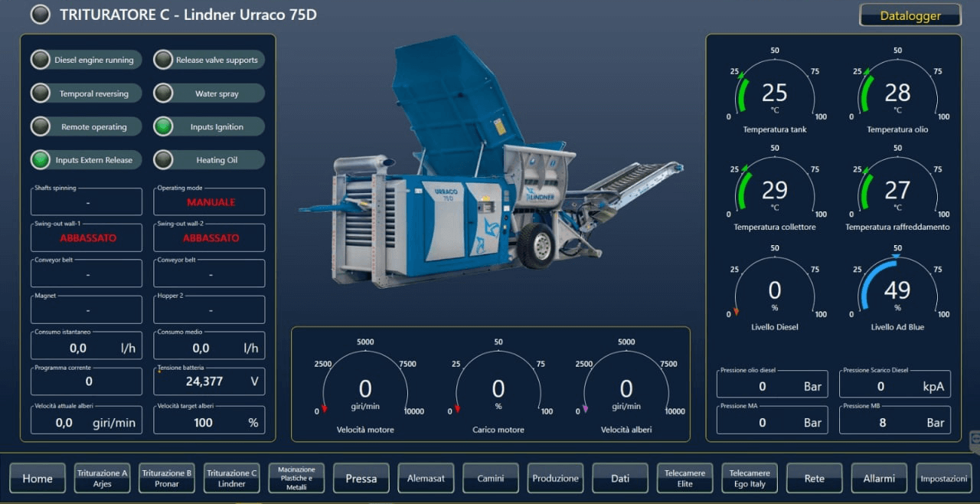The height and width of the screenshot is (504, 980).
Task: Click the Temperatura raffreddamento gauge
Action: tap(897, 188)
